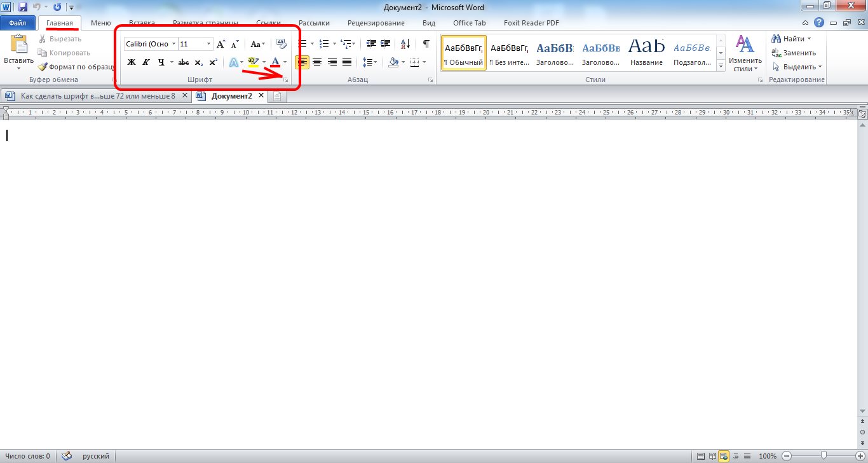This screenshot has width=868, height=463.
Task: Toggle bold Ж formatting
Action: (x=132, y=62)
